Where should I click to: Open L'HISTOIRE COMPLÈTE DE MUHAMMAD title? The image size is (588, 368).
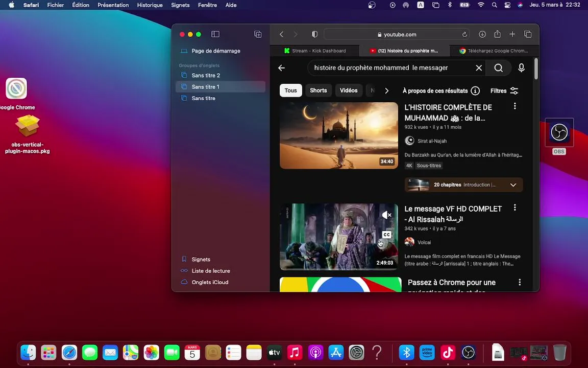click(x=448, y=112)
